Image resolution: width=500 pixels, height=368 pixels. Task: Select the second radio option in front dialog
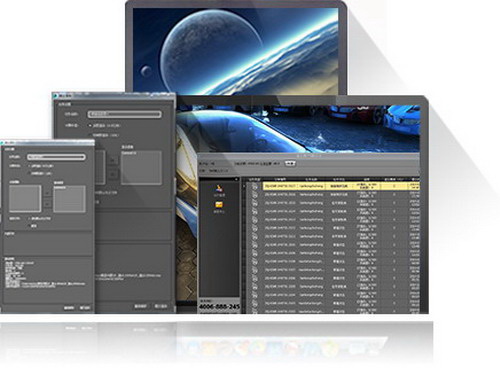tap(29, 173)
